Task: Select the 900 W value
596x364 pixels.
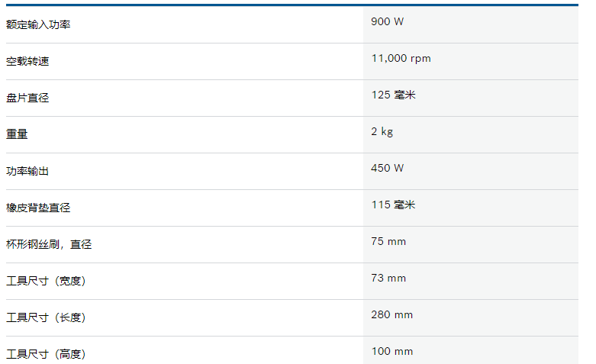Action: [x=388, y=21]
